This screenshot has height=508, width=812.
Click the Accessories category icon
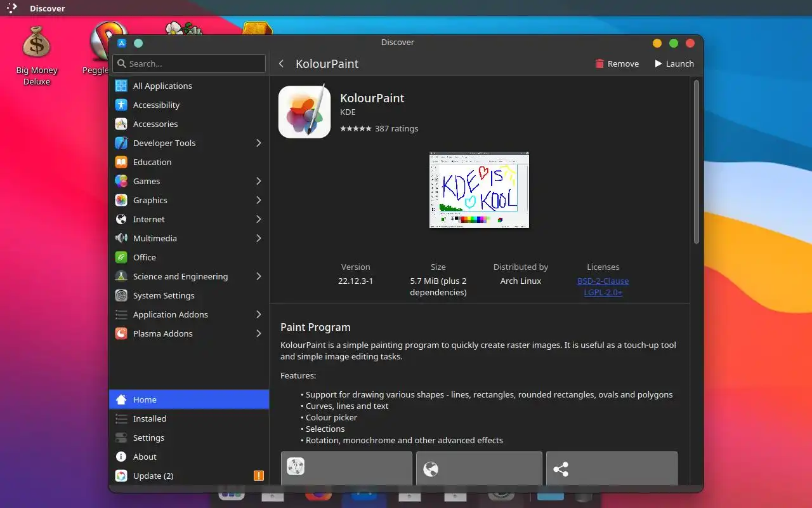pyautogui.click(x=121, y=124)
